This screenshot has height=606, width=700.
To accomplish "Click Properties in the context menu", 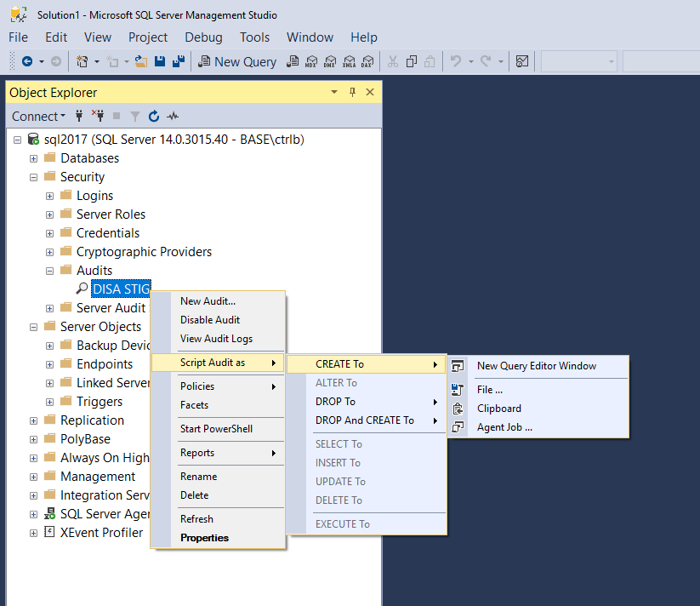I will pyautogui.click(x=204, y=538).
